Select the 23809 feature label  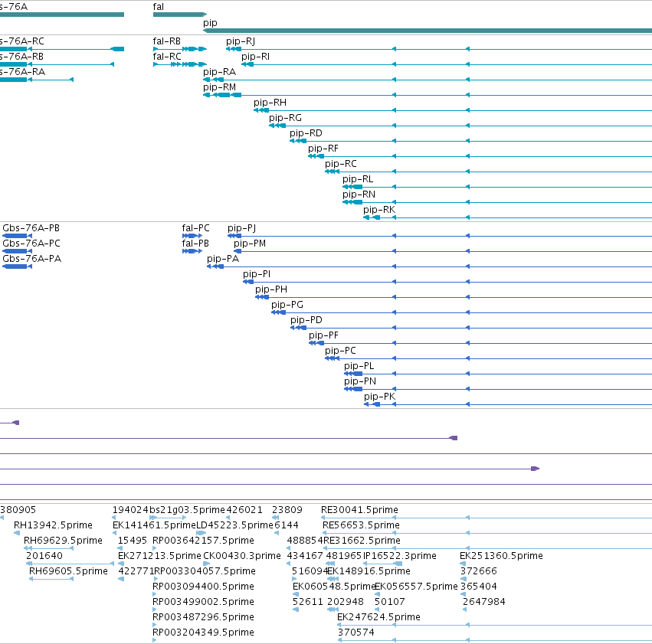287,510
